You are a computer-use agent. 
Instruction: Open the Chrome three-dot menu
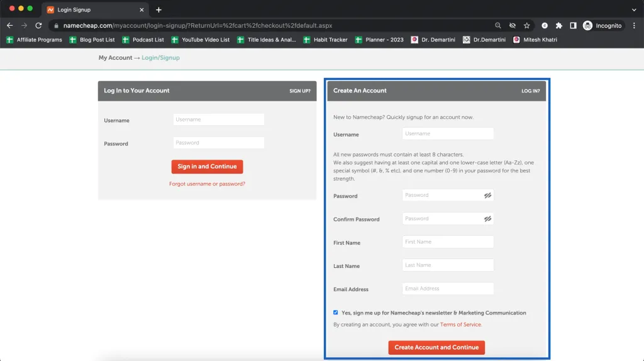(634, 25)
